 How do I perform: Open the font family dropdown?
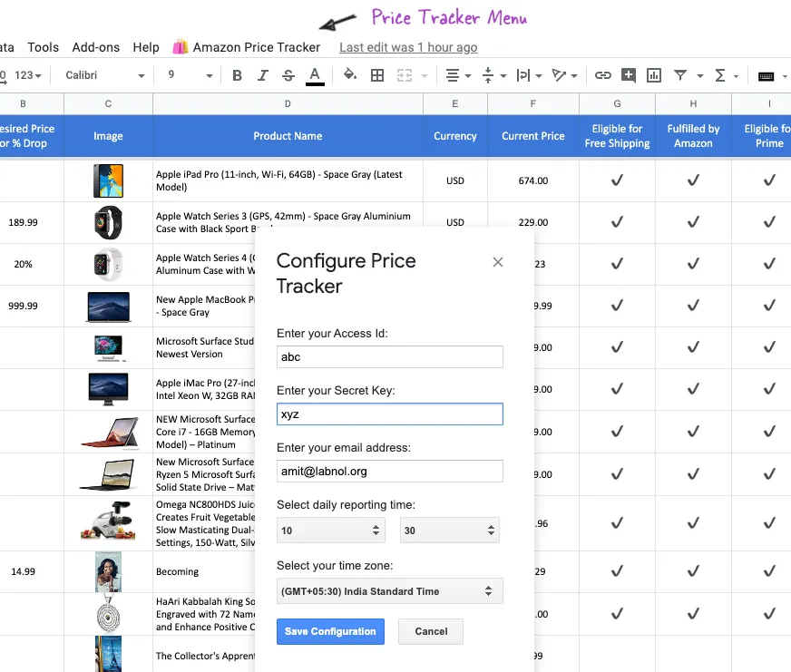[103, 77]
